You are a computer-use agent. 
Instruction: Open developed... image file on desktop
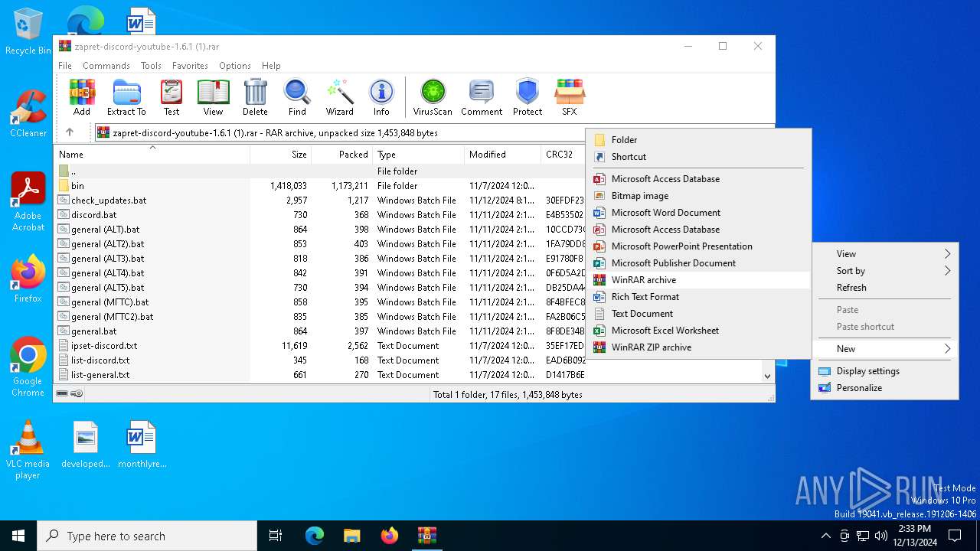point(86,444)
